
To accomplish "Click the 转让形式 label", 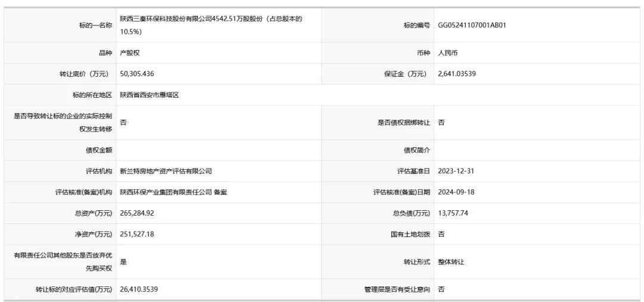I will click(x=417, y=261).
